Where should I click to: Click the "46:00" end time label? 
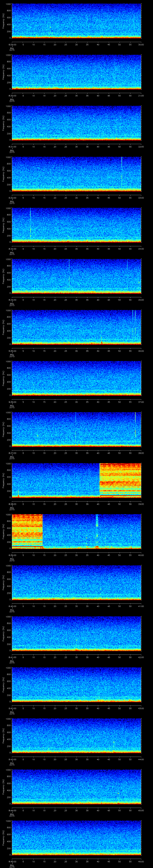click(x=141, y=862)
